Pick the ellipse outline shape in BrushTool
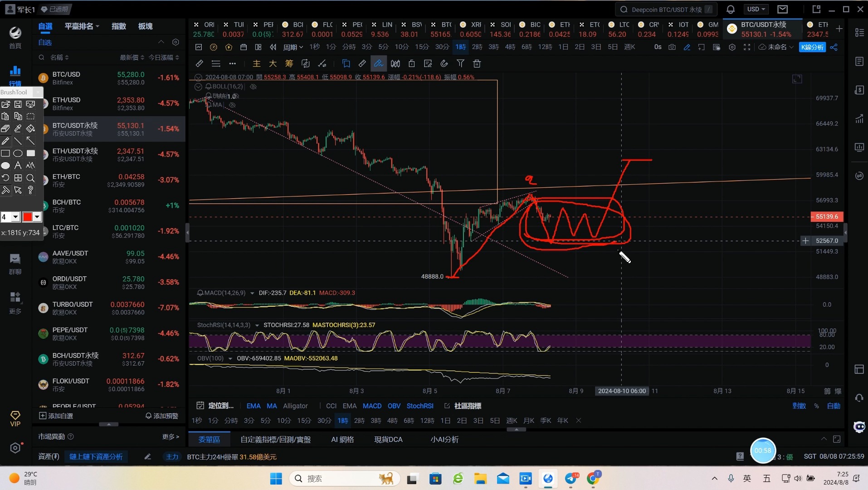This screenshot has height=490, width=868. 18,153
